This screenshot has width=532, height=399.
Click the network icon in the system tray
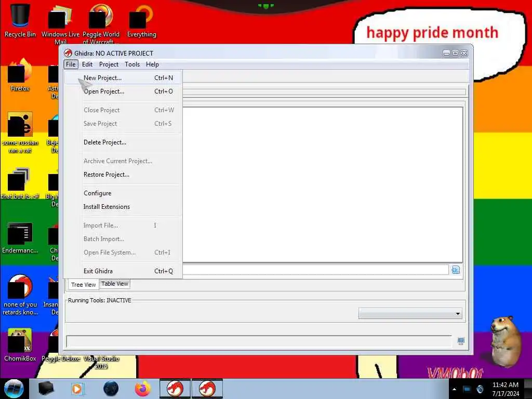click(x=467, y=389)
